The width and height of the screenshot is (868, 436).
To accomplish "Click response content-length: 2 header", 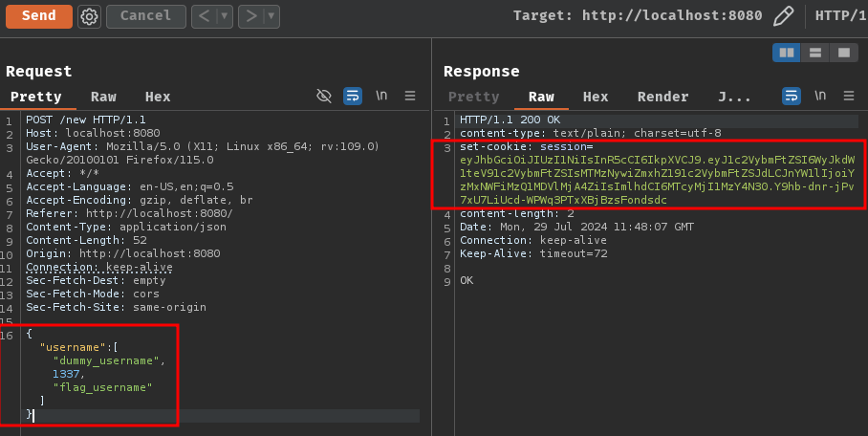I will 517,213.
